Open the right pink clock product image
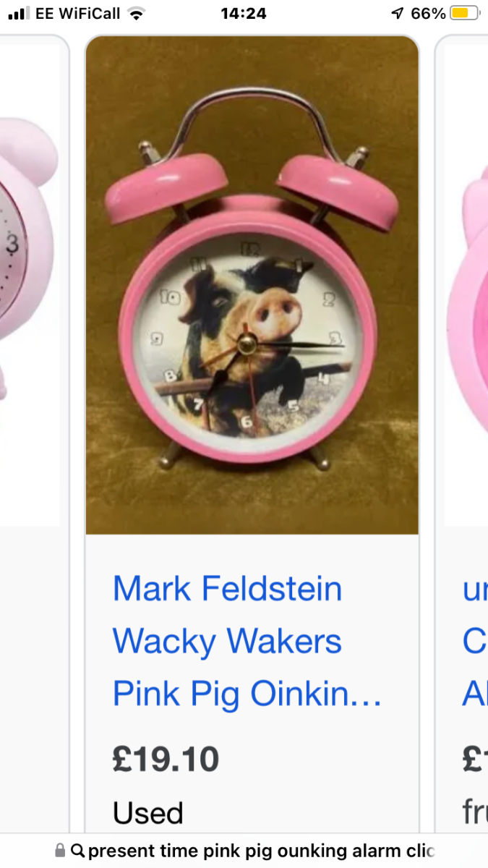Image resolution: width=488 pixels, height=868 pixels. click(x=466, y=285)
